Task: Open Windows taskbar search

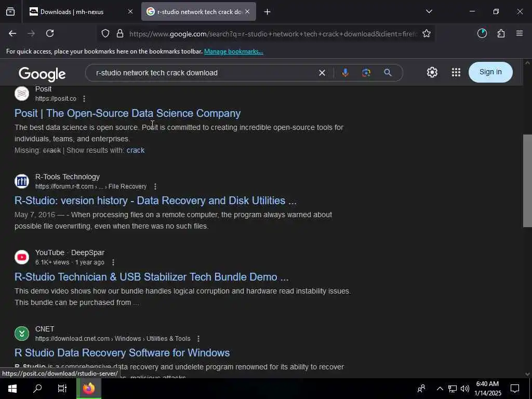Action: (37, 389)
